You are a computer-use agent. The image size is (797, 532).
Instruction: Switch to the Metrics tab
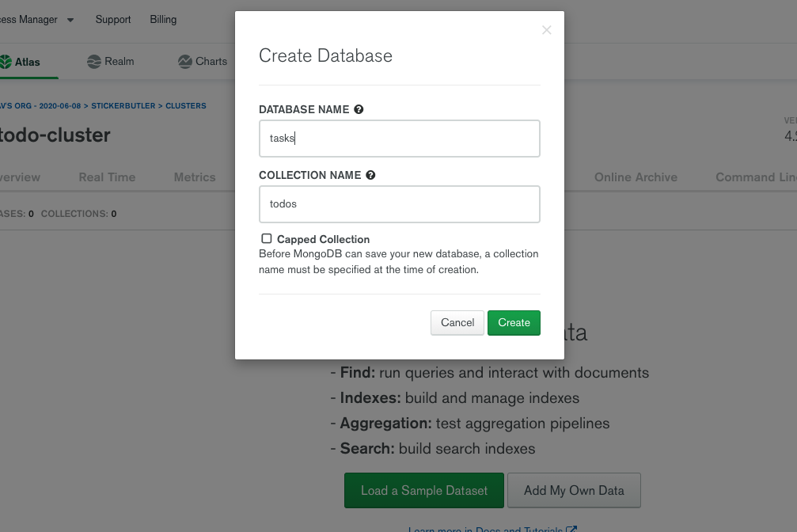coord(194,177)
